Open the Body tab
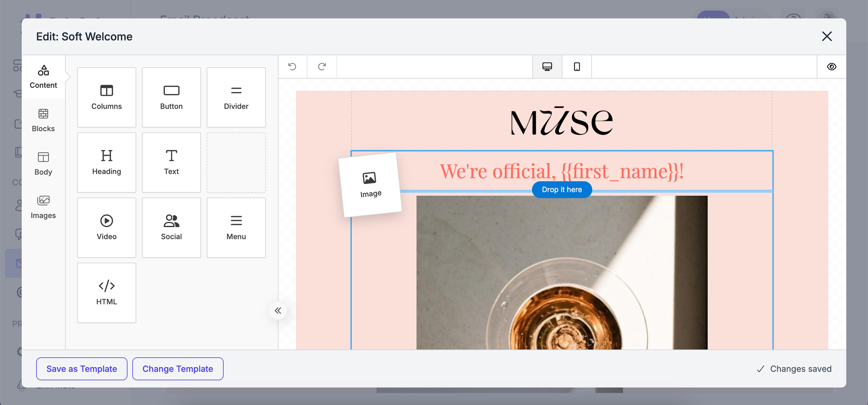The width and height of the screenshot is (868, 405). [43, 164]
